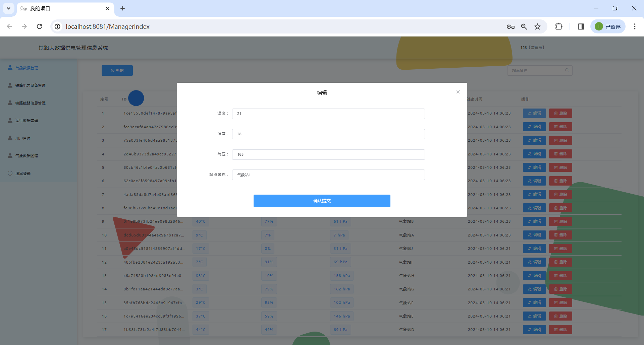Click the zoom magnifier icon in address bar

point(524,26)
